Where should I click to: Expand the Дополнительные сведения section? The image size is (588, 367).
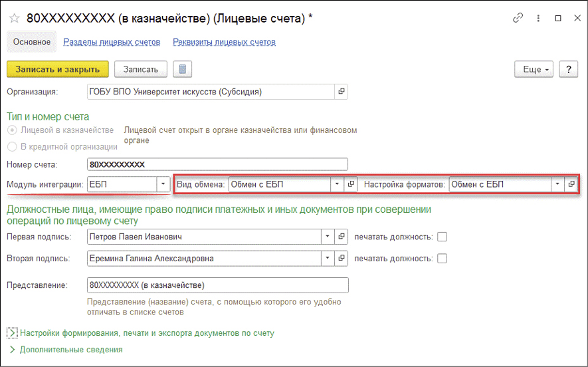coord(12,349)
